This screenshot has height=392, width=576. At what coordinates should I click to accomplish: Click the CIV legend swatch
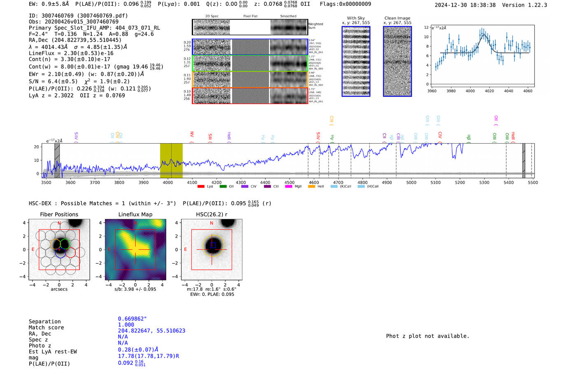point(245,186)
